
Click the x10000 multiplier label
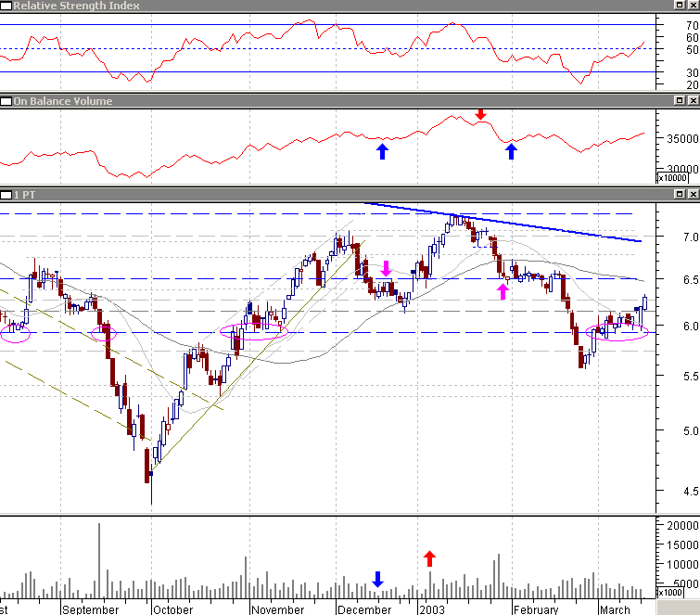point(673,178)
